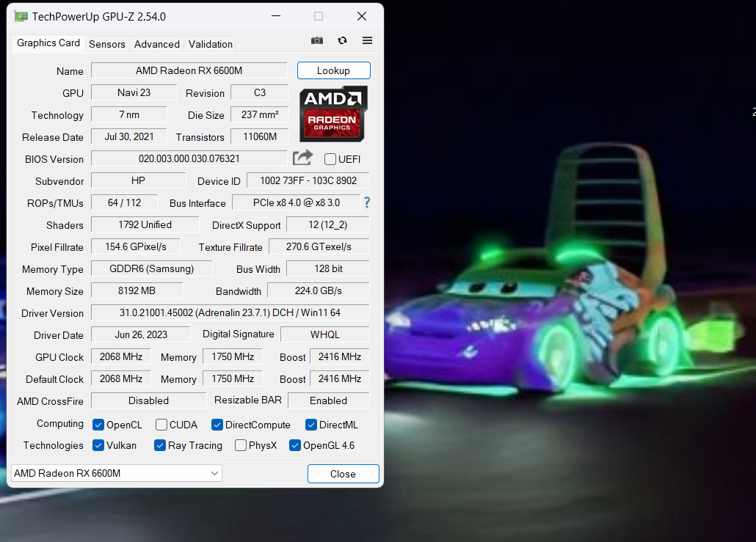Enable the PhysX checkbox
The width and height of the screenshot is (756, 542).
241,445
